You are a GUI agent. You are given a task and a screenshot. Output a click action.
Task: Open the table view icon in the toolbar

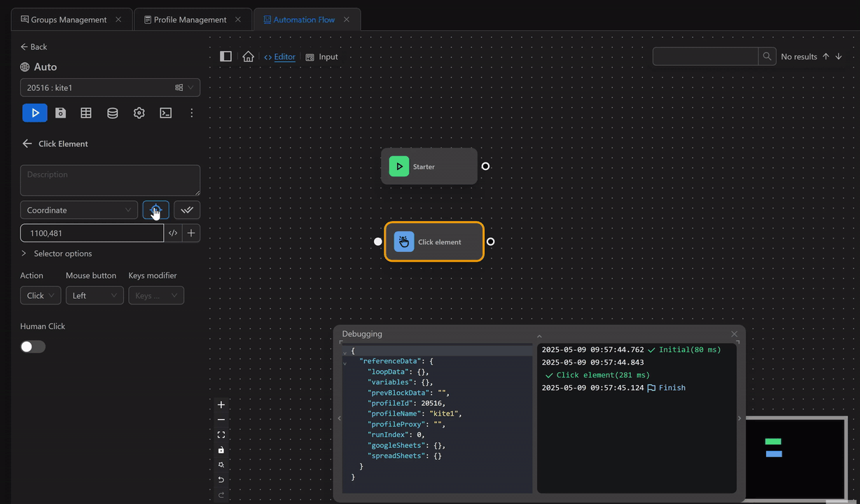pos(86,113)
